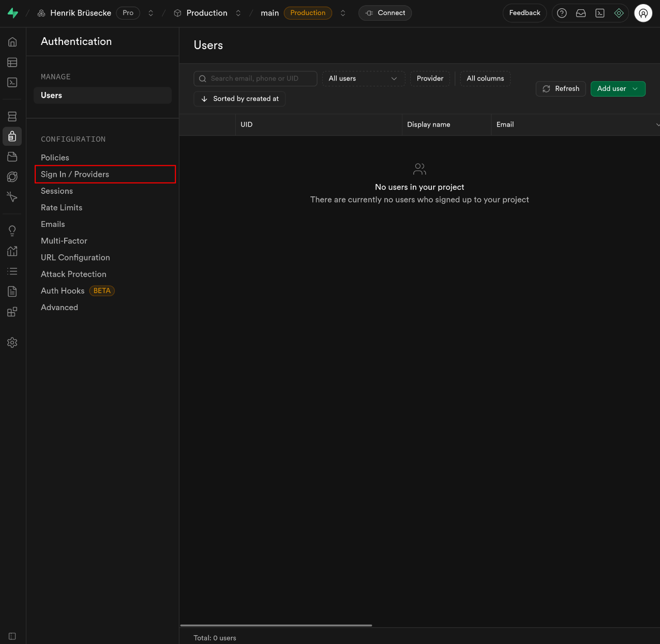This screenshot has height=644, width=660.
Task: Check the Logs sidebar icon
Action: (x=12, y=271)
